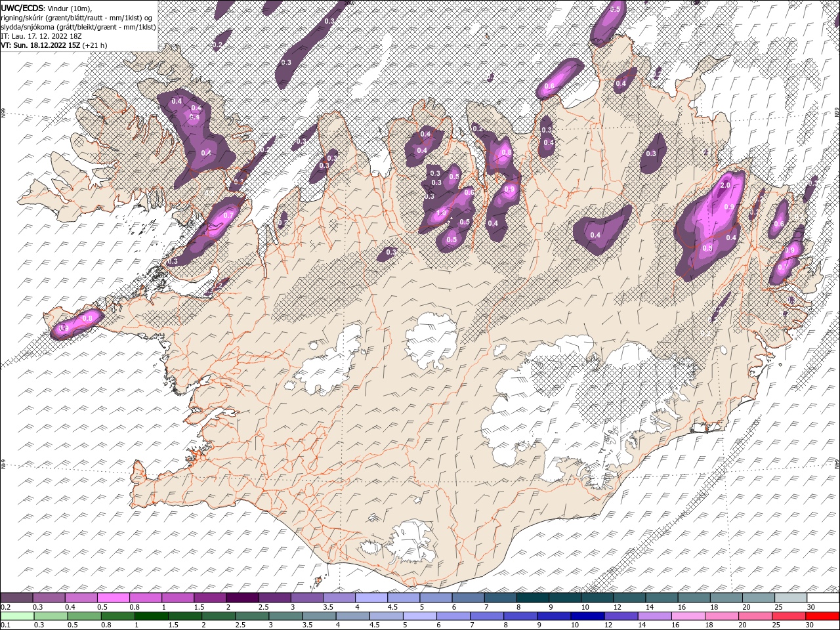
Task: Click the '0.2' label in upper legend row
Action: pos(5,607)
